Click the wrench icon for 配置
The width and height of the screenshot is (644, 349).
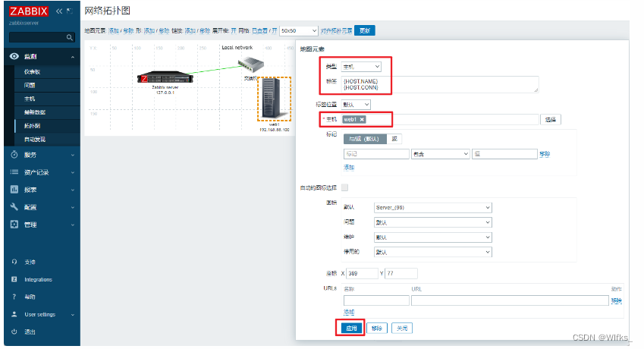click(14, 206)
